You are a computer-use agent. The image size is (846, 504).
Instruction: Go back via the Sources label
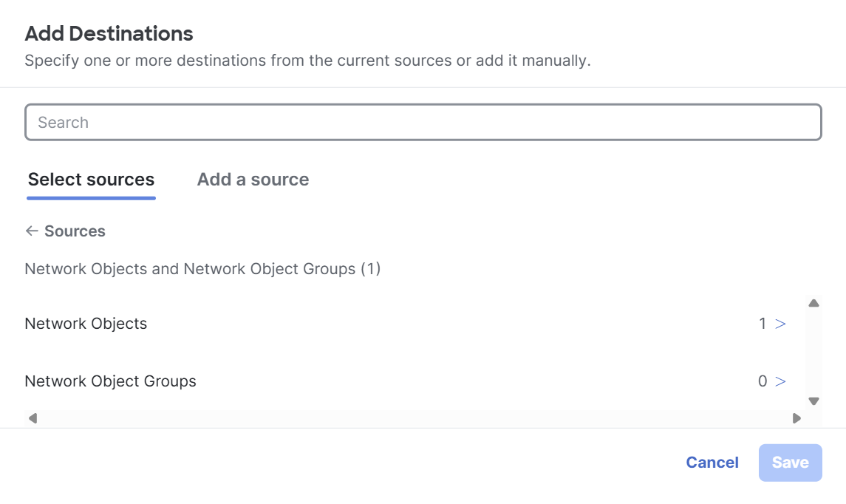pyautogui.click(x=75, y=231)
